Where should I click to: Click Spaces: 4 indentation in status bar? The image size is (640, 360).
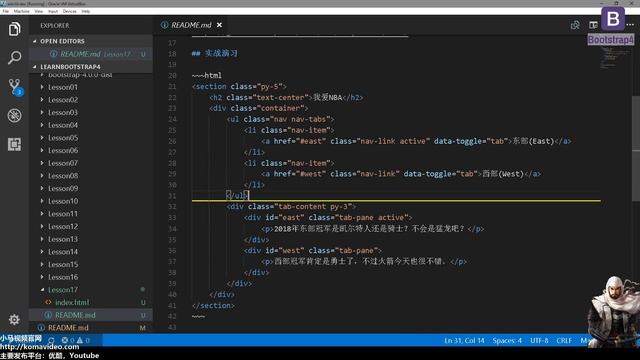(507, 340)
